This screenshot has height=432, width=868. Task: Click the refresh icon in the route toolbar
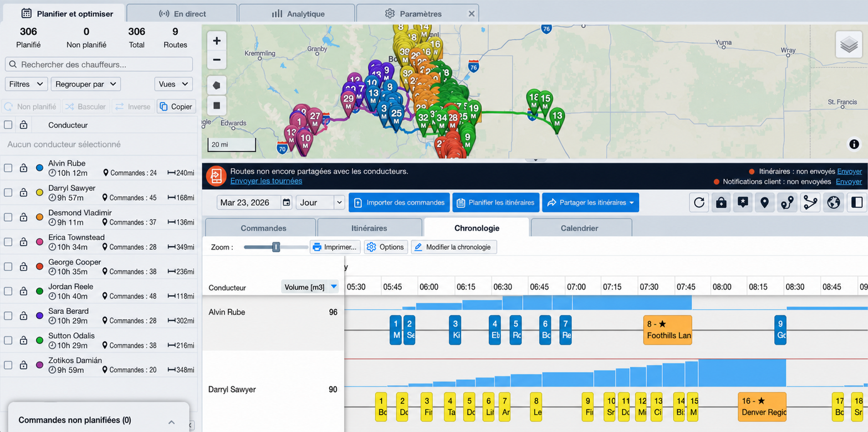[699, 202]
